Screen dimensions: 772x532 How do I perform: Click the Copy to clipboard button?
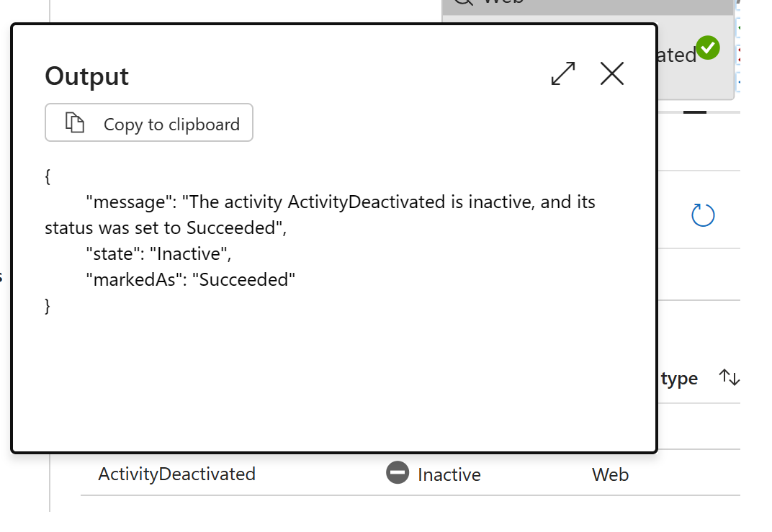click(x=148, y=122)
